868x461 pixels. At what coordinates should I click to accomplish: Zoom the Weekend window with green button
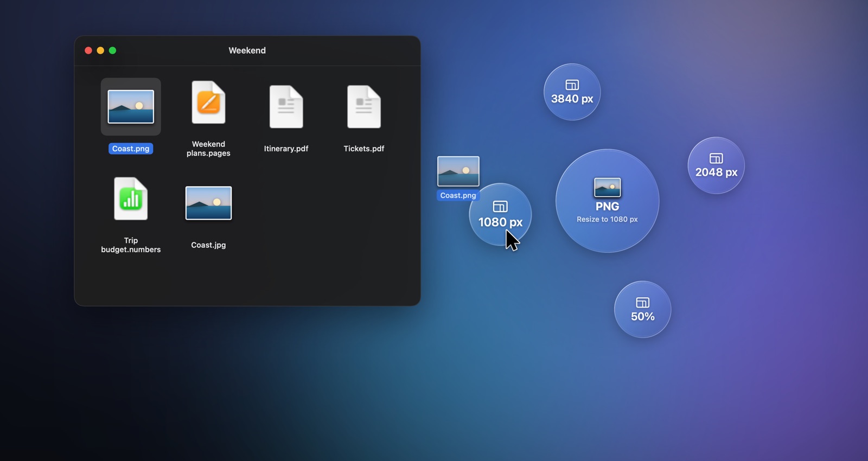(112, 50)
